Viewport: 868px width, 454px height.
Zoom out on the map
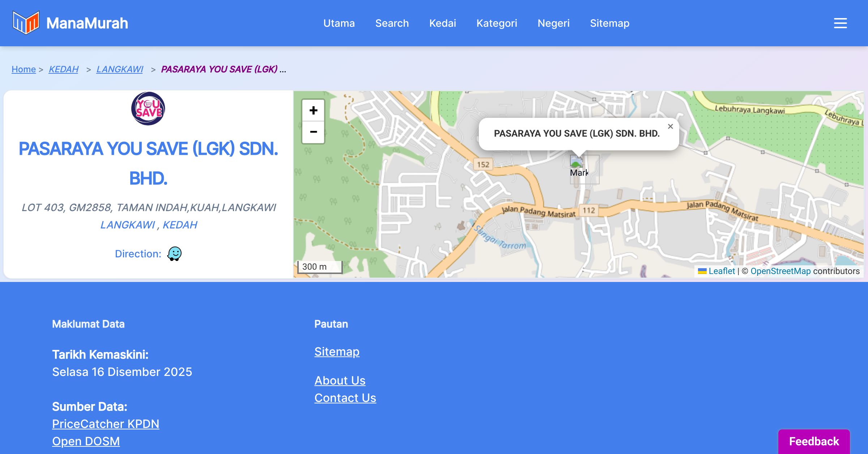tap(313, 132)
